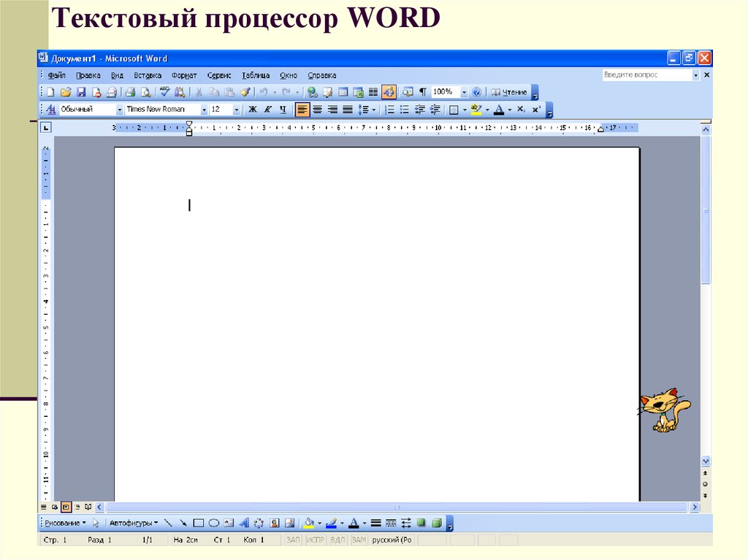The width and height of the screenshot is (748, 560).
Task: Open the Обычный style dropdown
Action: click(119, 110)
